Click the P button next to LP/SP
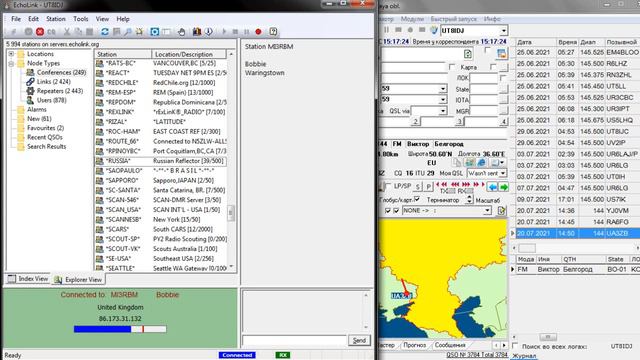The height and width of the screenshot is (360, 640). [x=428, y=187]
